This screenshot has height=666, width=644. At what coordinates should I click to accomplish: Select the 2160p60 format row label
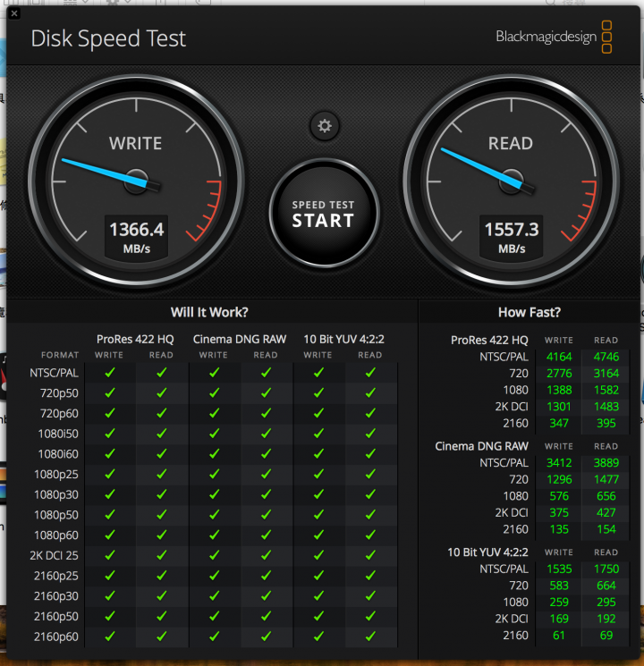(56, 636)
